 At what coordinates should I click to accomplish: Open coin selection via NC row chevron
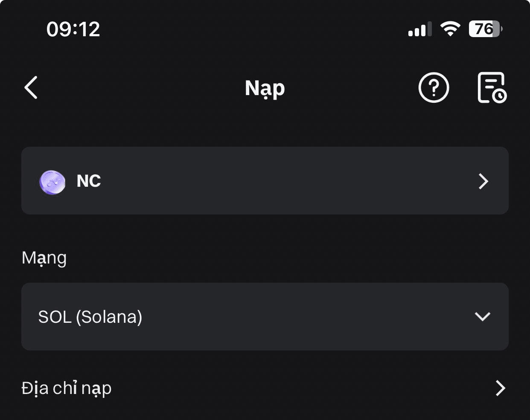pos(483,181)
